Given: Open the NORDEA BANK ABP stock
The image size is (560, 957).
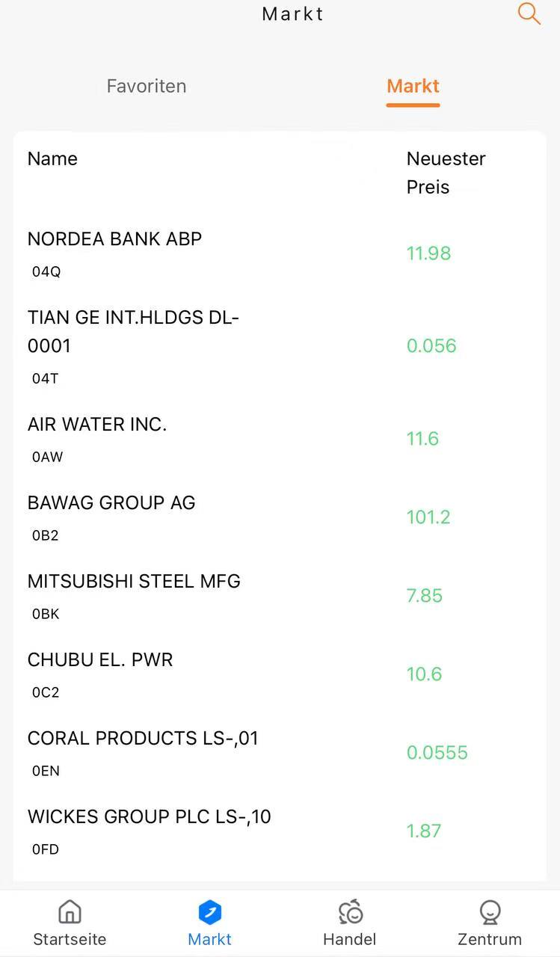Looking at the screenshot, I should (x=114, y=239).
